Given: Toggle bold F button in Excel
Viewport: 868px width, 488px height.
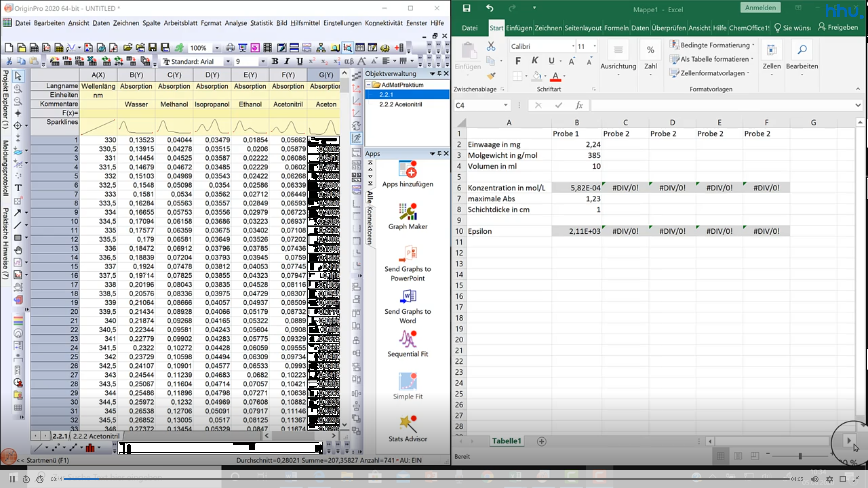Looking at the screenshot, I should (518, 61).
